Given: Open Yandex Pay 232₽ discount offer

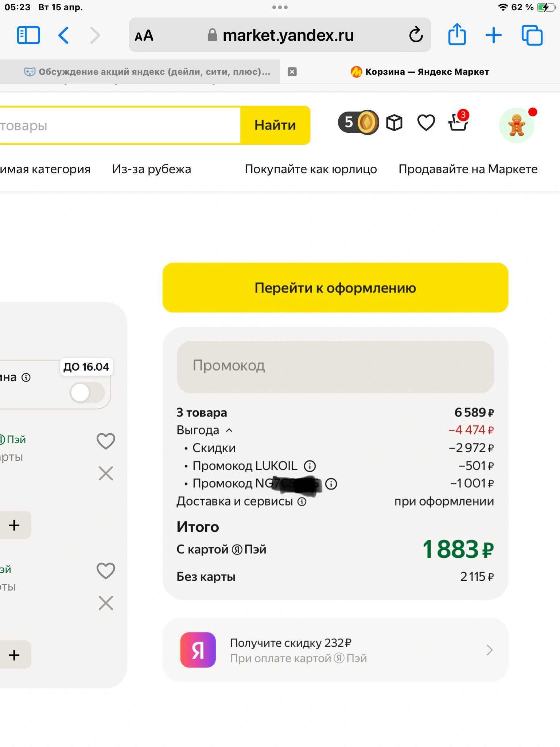Looking at the screenshot, I should (335, 650).
